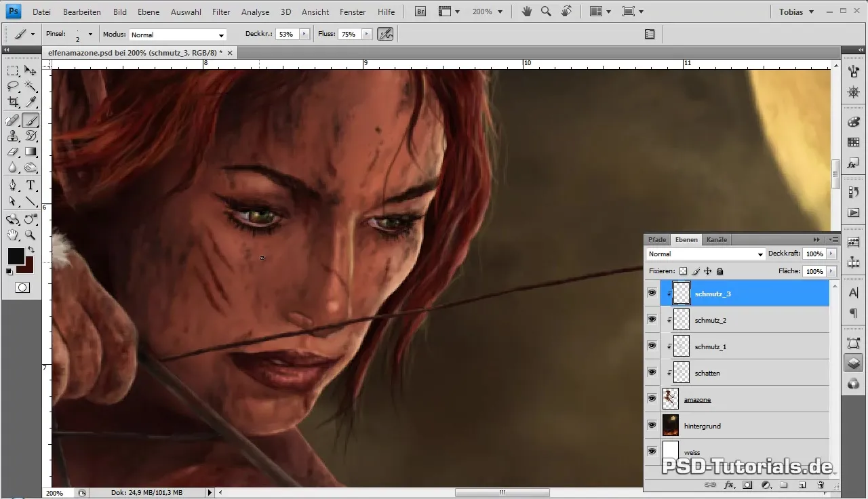The image size is (868, 499).
Task: Swap foreground and background colors
Action: [x=31, y=250]
